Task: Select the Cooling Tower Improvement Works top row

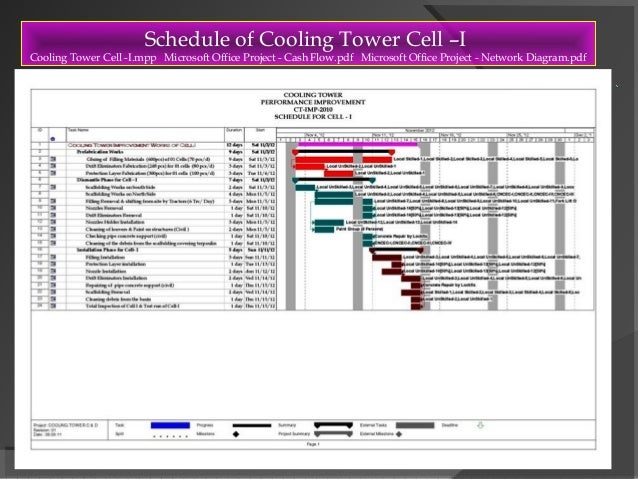Action: point(154,145)
